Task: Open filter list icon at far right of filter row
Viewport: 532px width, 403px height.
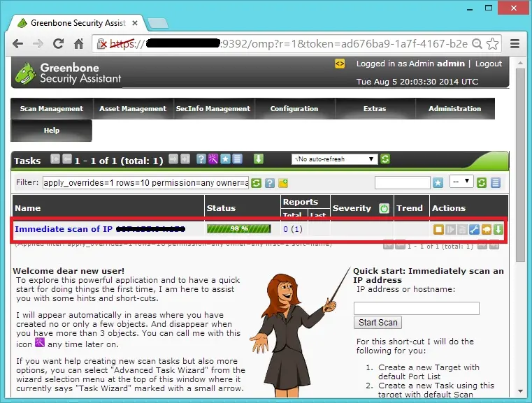Action: (x=496, y=183)
